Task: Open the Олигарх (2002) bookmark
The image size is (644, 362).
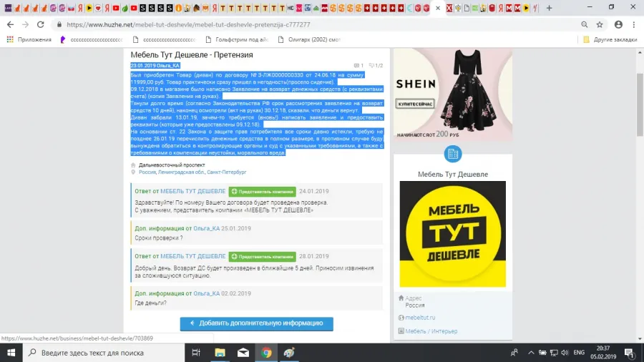Action: [x=309, y=39]
